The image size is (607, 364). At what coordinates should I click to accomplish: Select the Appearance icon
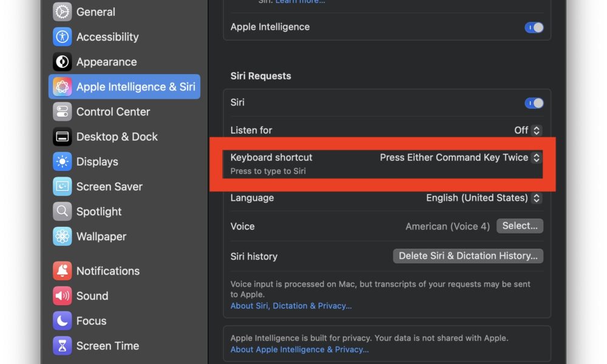tap(62, 62)
